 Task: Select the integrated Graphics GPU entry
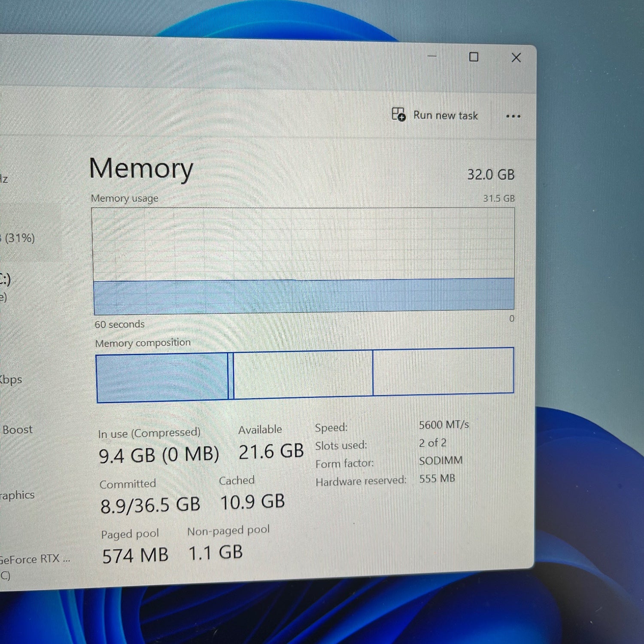17,495
